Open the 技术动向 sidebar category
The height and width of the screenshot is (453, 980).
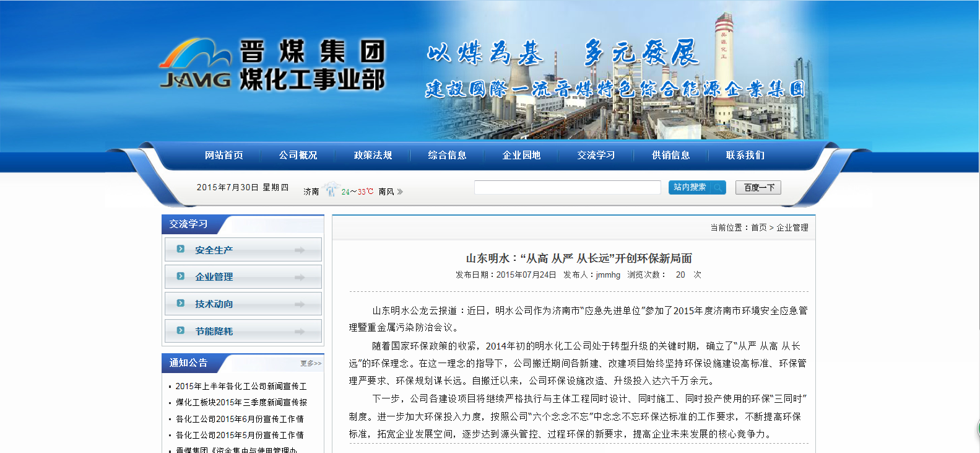click(243, 304)
